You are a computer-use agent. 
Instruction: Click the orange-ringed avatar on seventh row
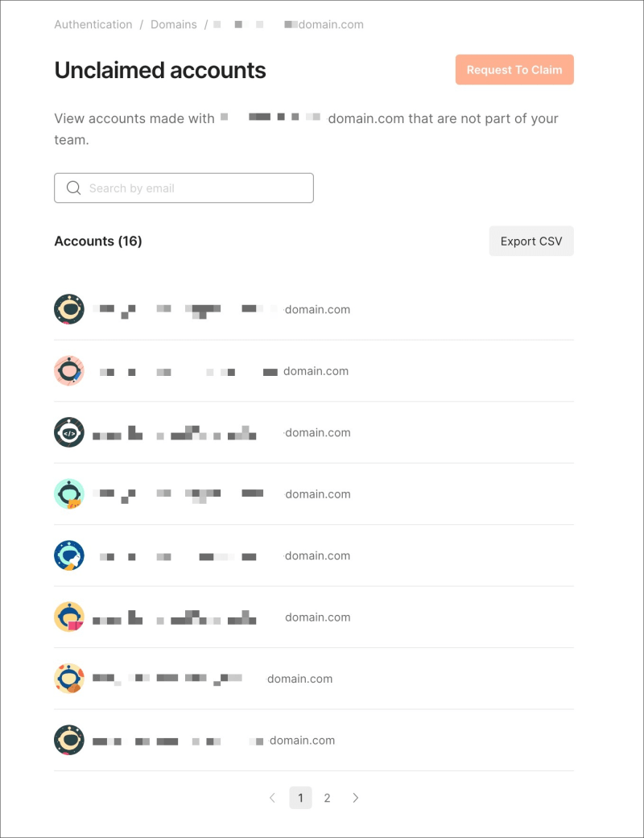pos(68,679)
